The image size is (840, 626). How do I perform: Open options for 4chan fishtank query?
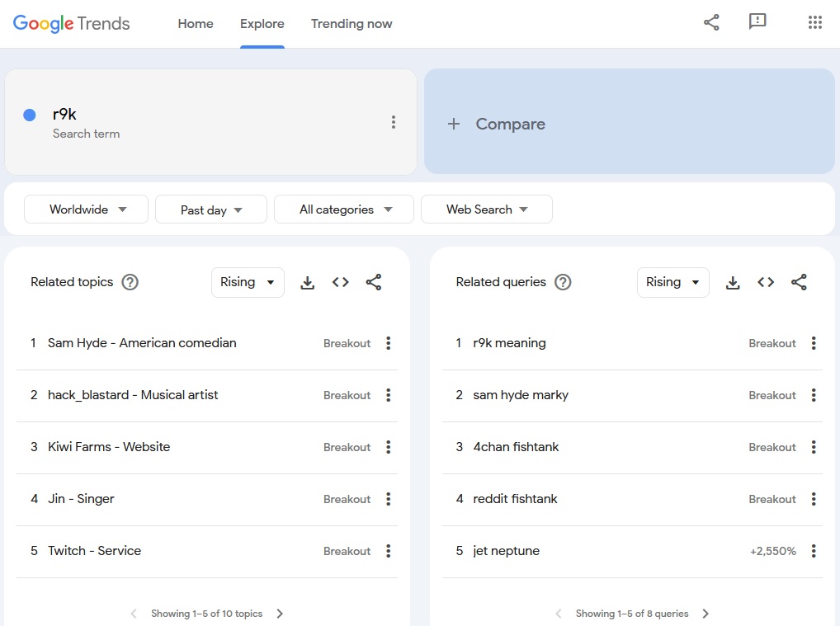tap(814, 446)
